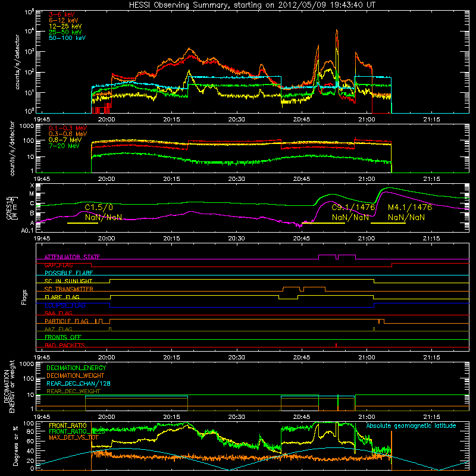
Task: Select the BAD_PACKETS flag label
Action: 65,345
